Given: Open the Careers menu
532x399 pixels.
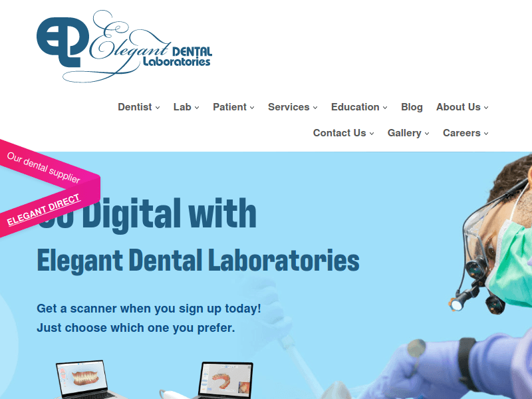Looking at the screenshot, I should [x=465, y=133].
